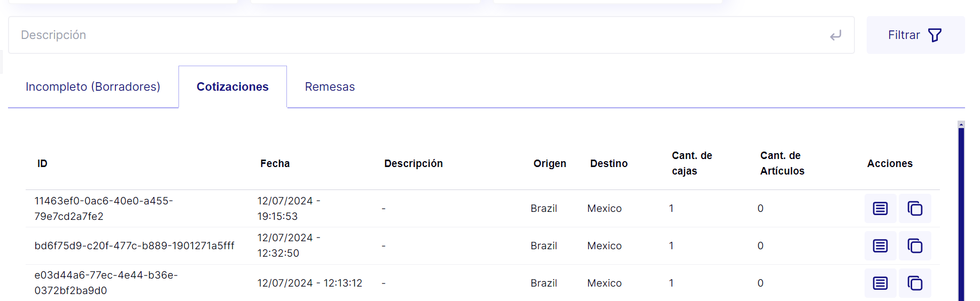Click the enter arrow icon in Descripción field

pyautogui.click(x=836, y=35)
